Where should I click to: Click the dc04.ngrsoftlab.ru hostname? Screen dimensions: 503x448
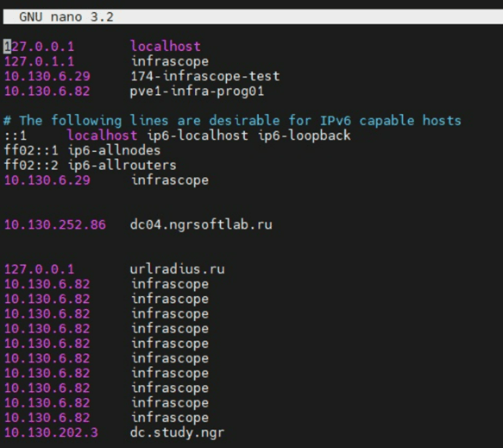point(201,225)
